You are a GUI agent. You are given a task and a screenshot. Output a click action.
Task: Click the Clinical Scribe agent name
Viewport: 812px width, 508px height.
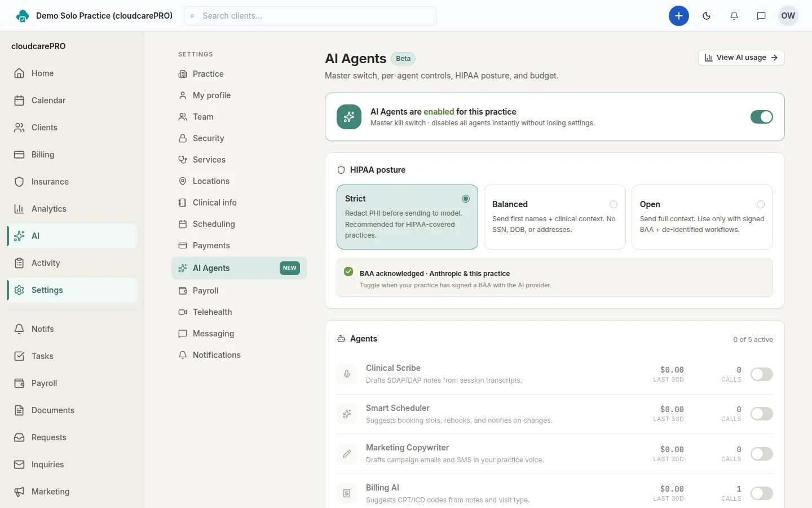(393, 368)
